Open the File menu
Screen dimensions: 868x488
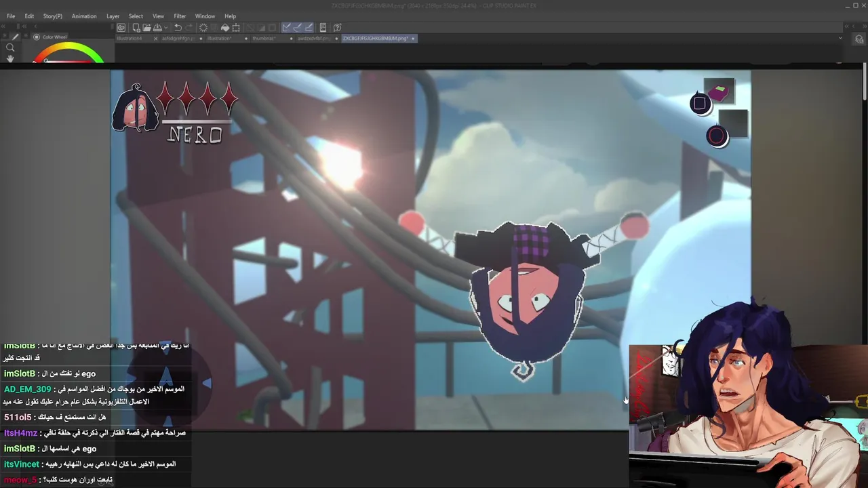[x=11, y=16]
